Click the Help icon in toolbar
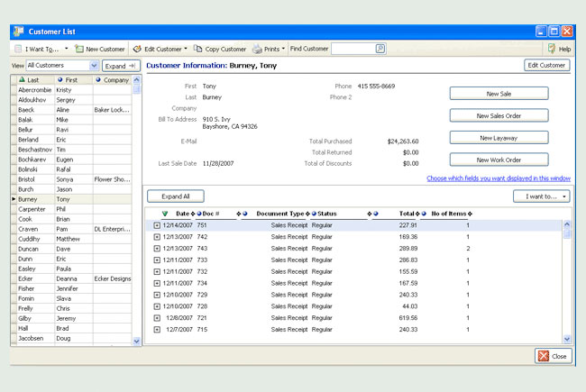Viewport: 586px width, 392px height. click(x=551, y=49)
